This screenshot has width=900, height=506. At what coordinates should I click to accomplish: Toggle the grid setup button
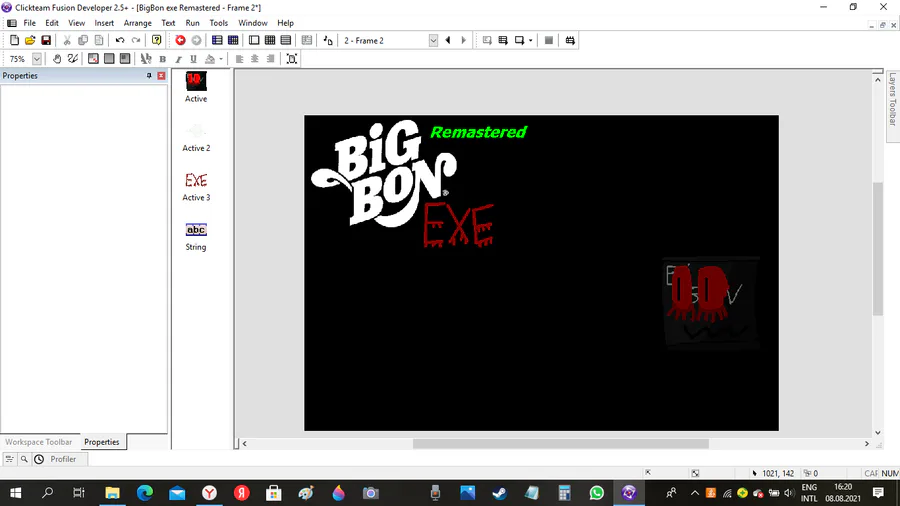tap(93, 59)
